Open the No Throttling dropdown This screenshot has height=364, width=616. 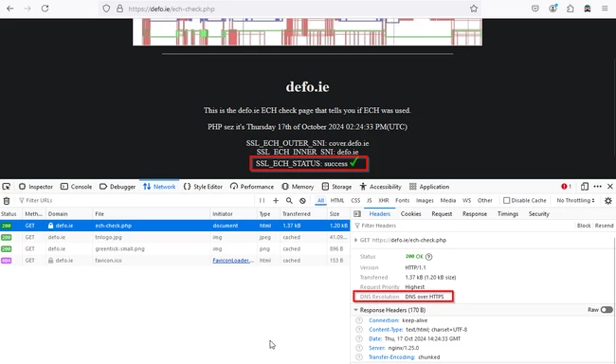tap(575, 200)
